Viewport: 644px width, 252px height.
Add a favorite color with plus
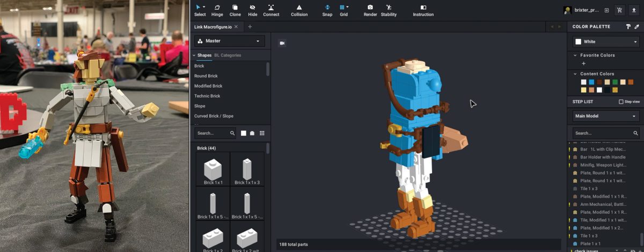[584, 63]
